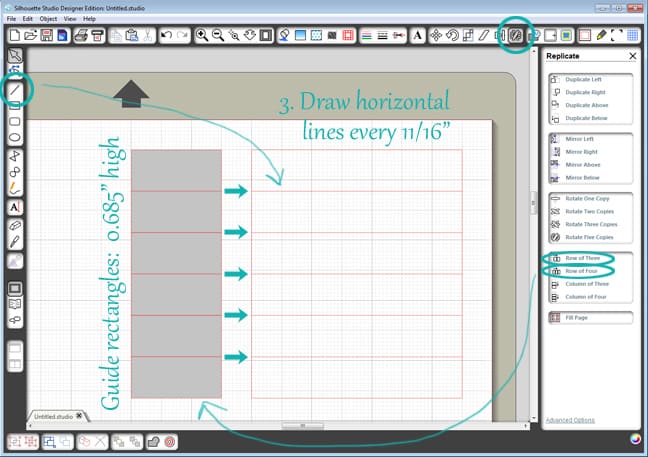Select the Eraser tool

(x=15, y=226)
